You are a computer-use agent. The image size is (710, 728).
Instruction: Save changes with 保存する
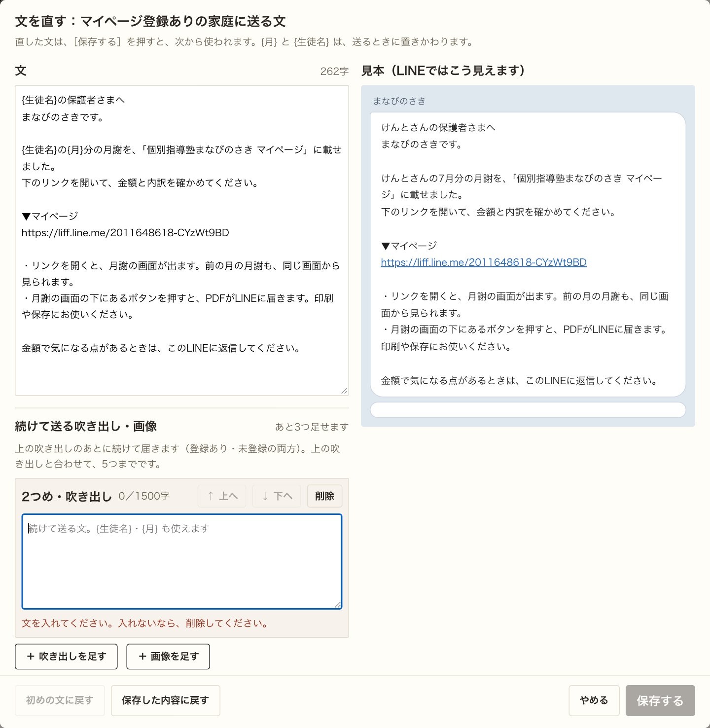point(660,700)
